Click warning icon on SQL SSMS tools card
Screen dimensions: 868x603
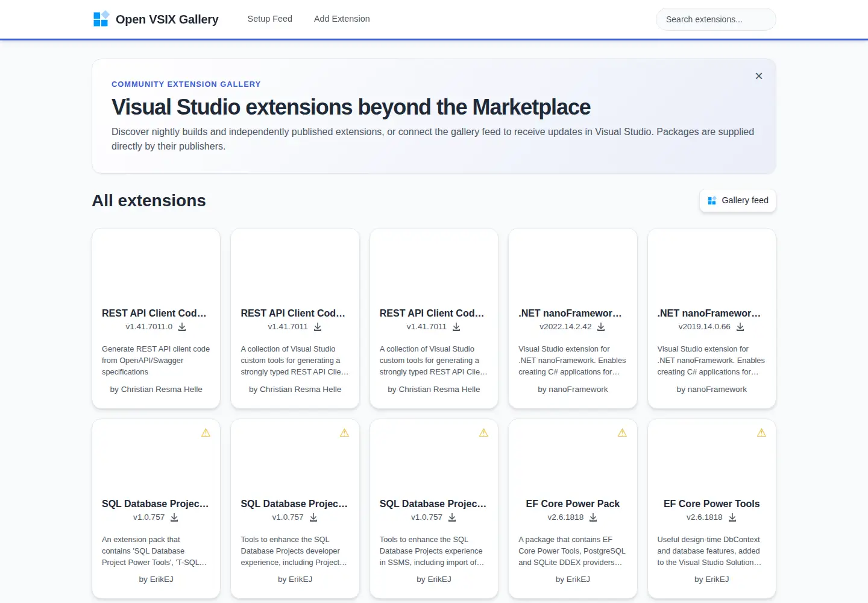(x=483, y=433)
